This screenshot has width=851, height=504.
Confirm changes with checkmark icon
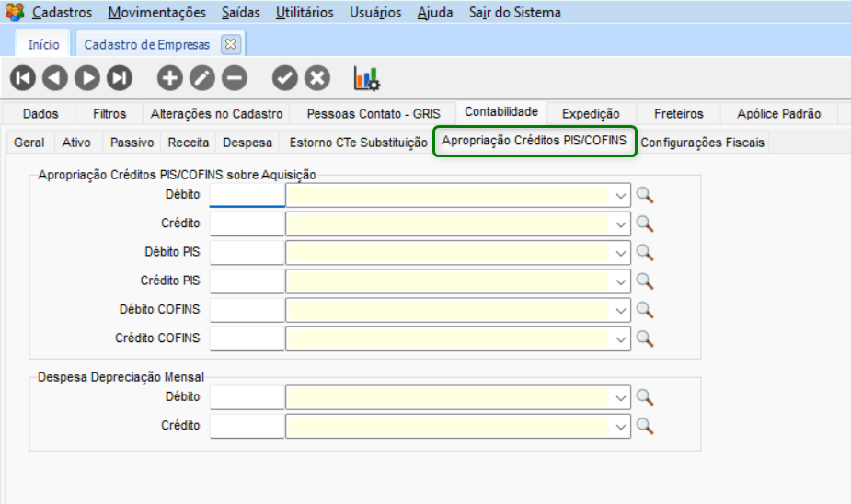[x=285, y=78]
